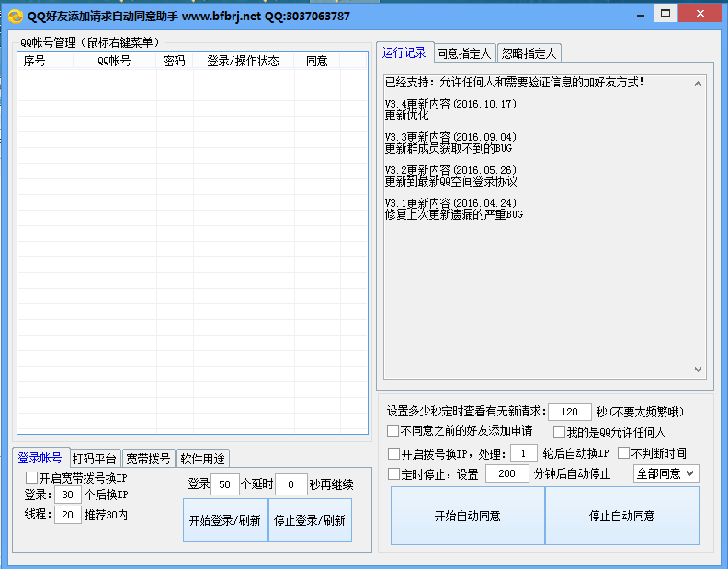728x569 pixels.
Task: Open the 宽带拨号 tab
Action: (148, 459)
